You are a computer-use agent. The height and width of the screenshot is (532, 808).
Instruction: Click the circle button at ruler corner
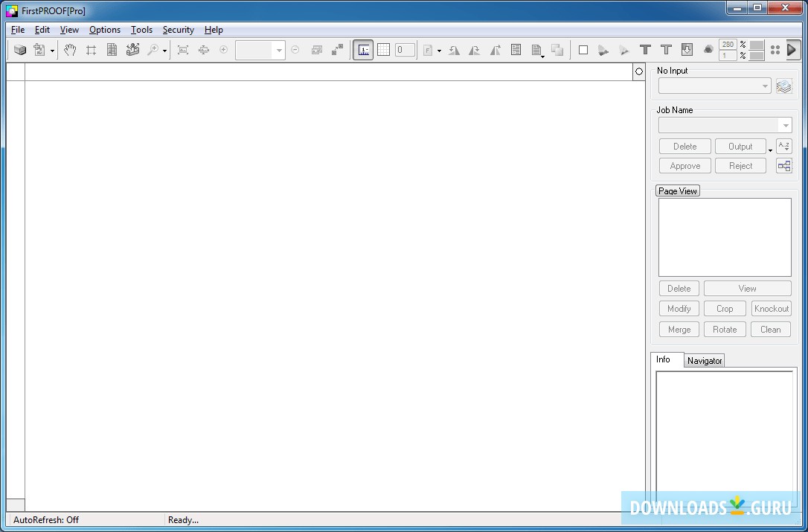[x=639, y=71]
